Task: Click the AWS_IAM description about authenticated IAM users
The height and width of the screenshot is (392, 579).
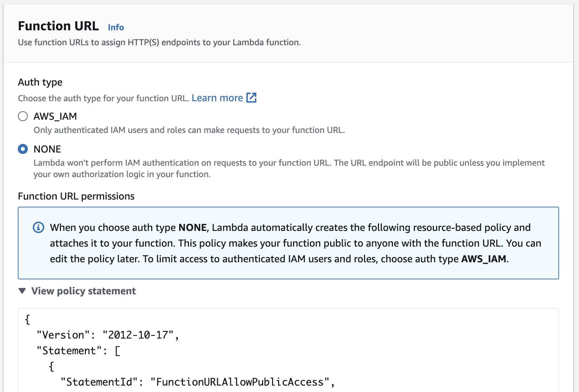Action: click(189, 130)
